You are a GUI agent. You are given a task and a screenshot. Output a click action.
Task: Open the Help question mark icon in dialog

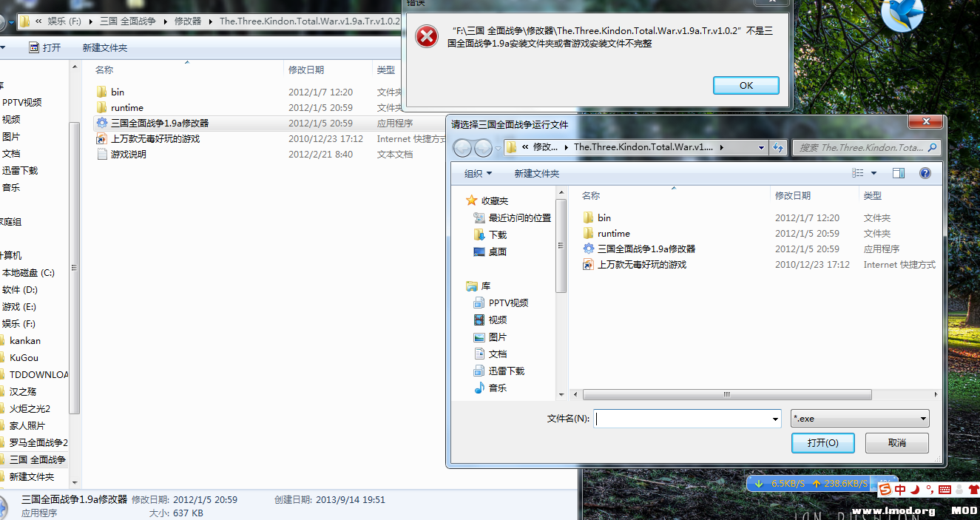925,172
